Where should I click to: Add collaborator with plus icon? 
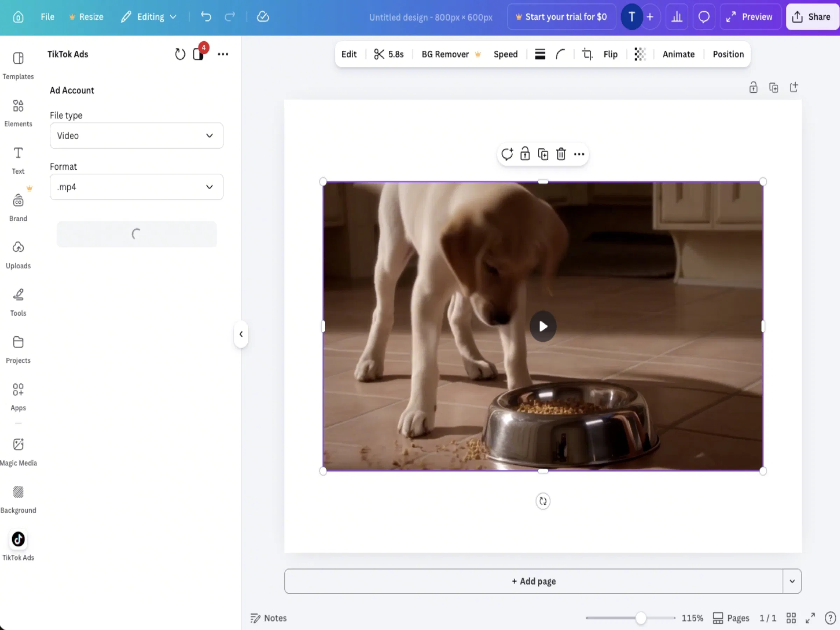pos(650,17)
